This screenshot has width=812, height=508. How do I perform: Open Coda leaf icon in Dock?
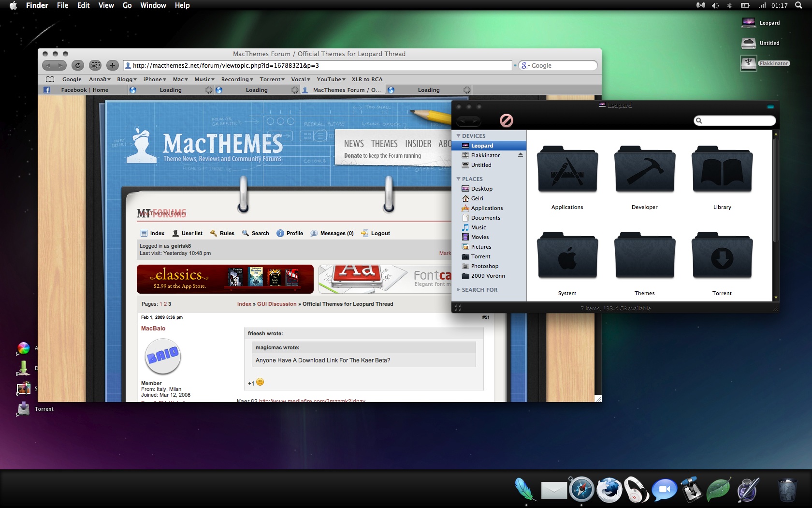click(x=719, y=490)
